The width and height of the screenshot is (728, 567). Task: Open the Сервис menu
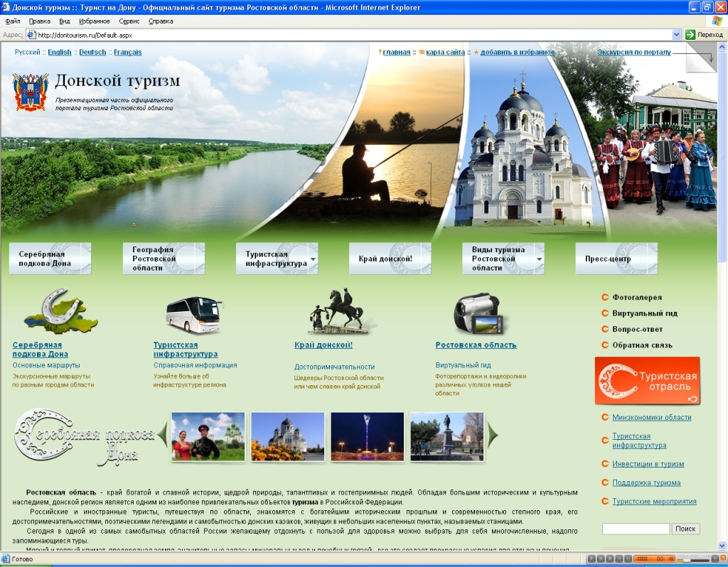[129, 21]
